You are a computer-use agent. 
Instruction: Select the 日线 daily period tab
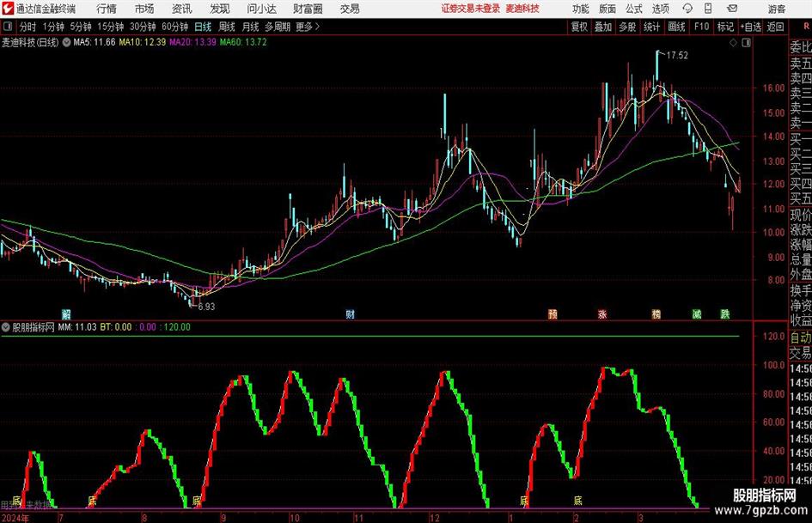(x=203, y=27)
